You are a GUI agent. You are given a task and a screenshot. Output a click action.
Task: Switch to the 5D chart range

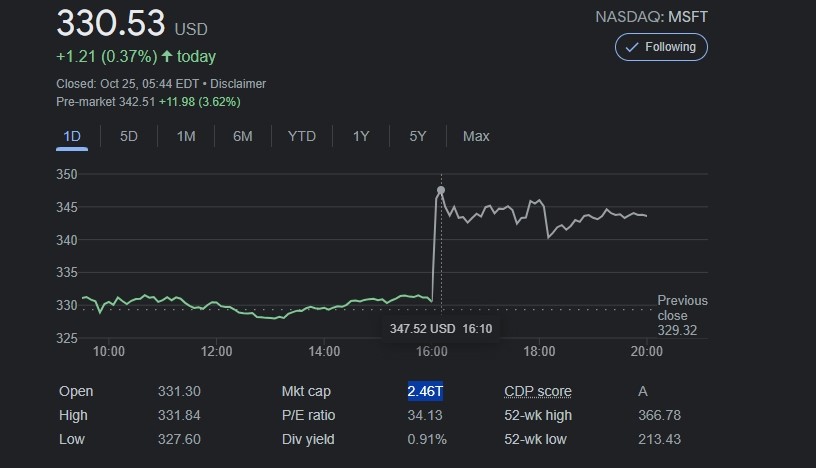tap(129, 136)
